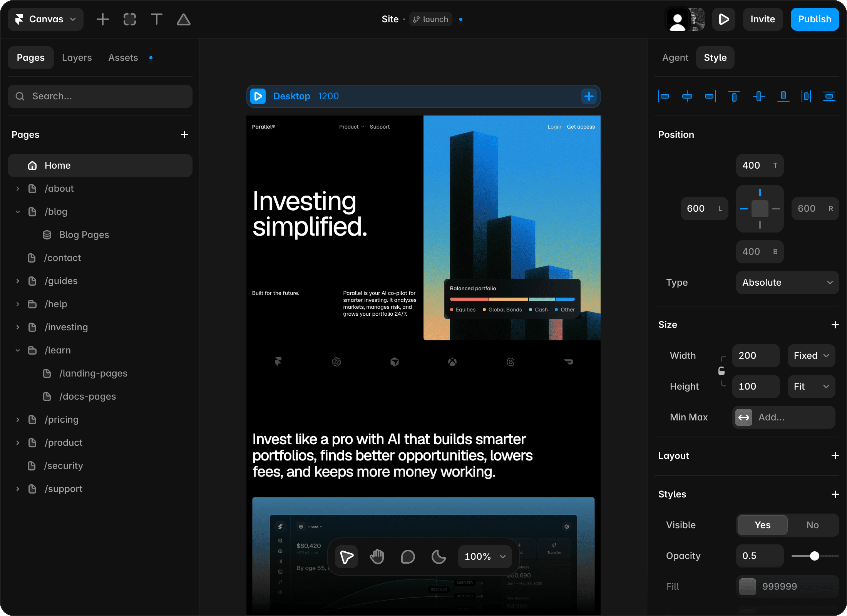Click the insert plus icon in top toolbar

click(102, 19)
